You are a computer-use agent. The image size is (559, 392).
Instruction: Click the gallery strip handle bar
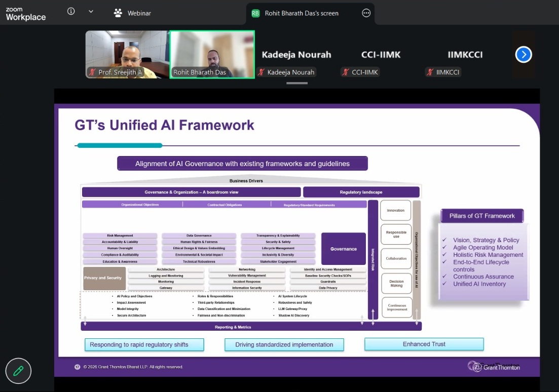tap(296, 84)
